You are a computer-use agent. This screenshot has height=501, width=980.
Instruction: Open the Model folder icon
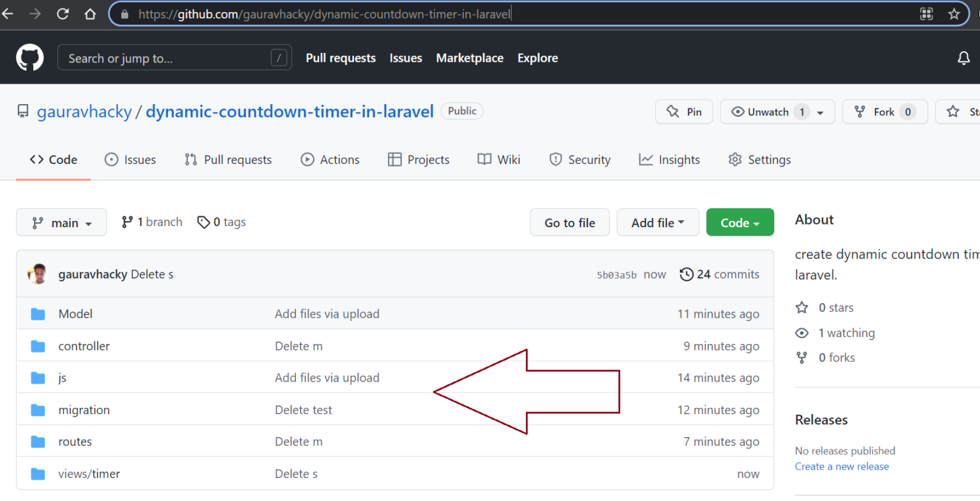tap(38, 314)
